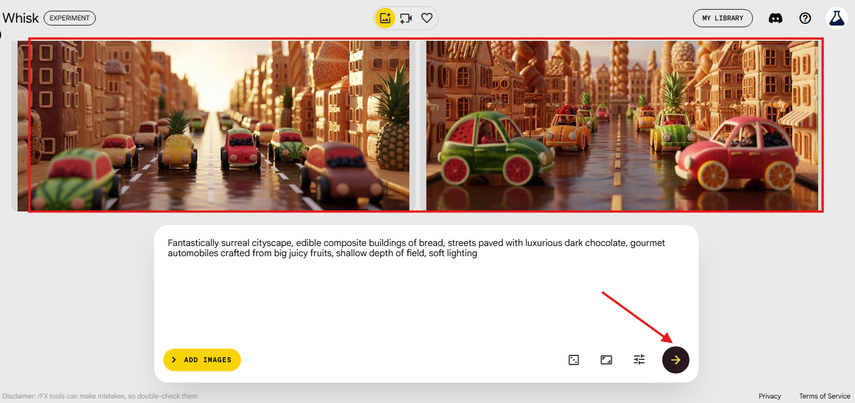
Task: Open the left generated fruit-car street image
Action: click(213, 125)
